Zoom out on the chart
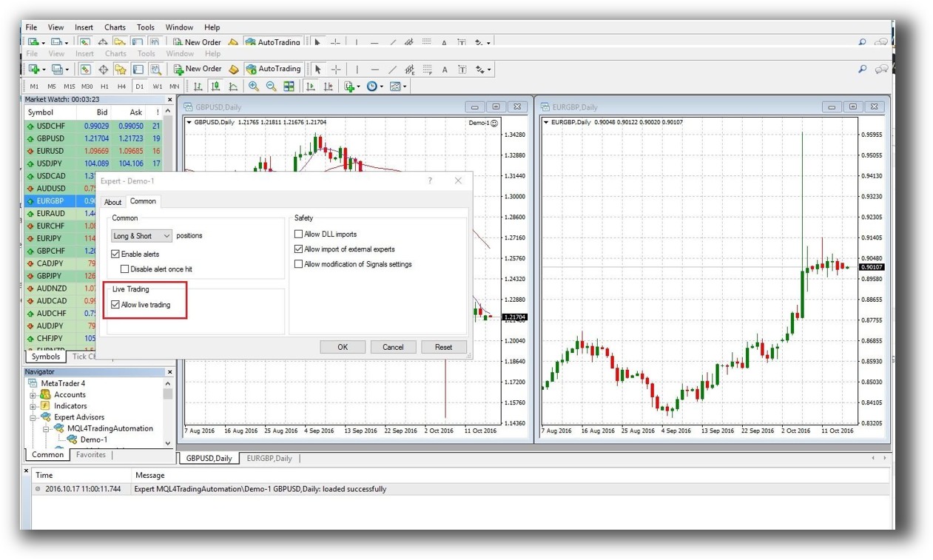This screenshot has width=933, height=560. coord(271,87)
